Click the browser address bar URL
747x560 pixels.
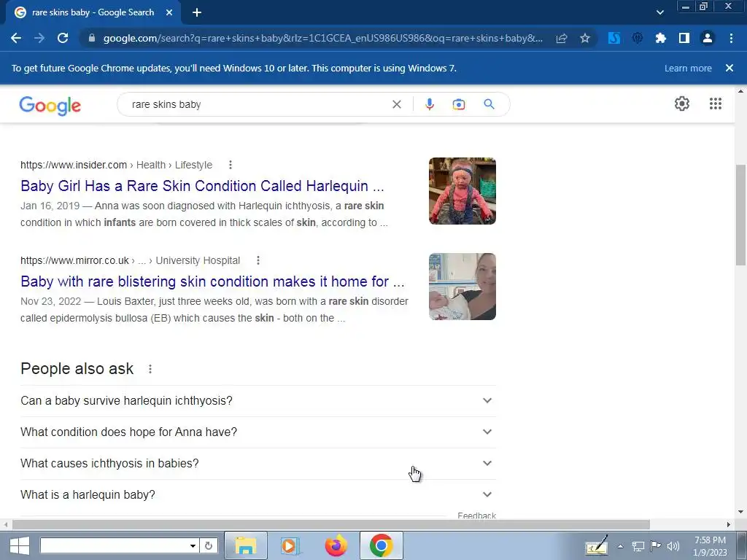pos(322,38)
